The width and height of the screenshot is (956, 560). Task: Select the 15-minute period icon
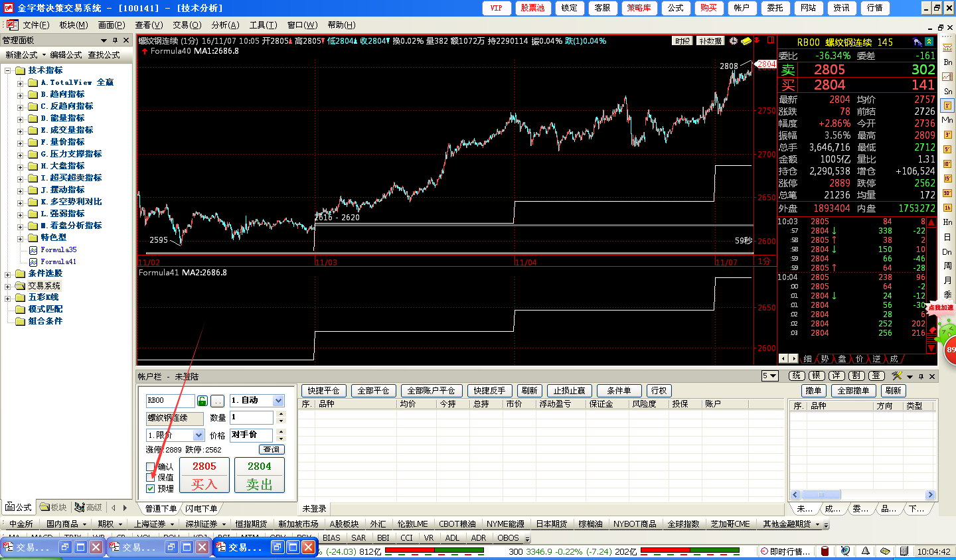pos(947,178)
